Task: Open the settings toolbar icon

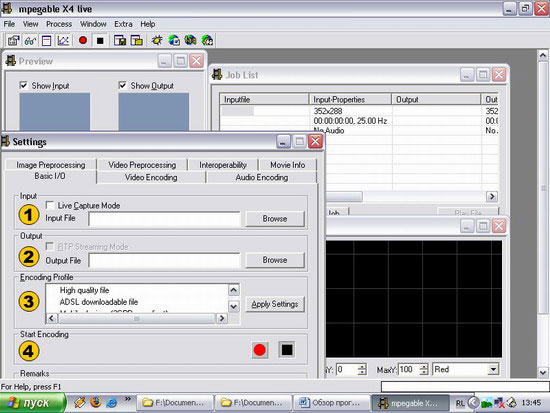Action: coord(13,41)
